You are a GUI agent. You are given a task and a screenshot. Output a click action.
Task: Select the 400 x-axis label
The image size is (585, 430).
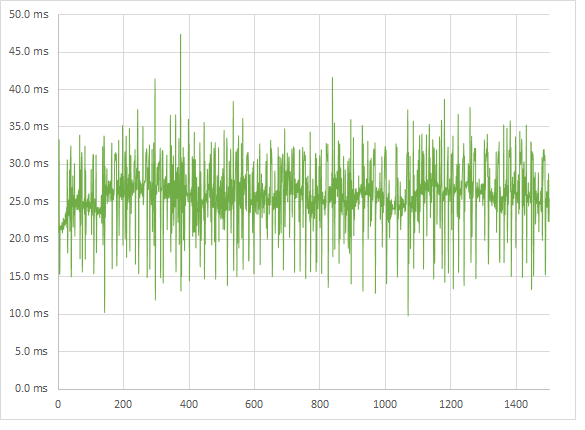[x=189, y=404]
